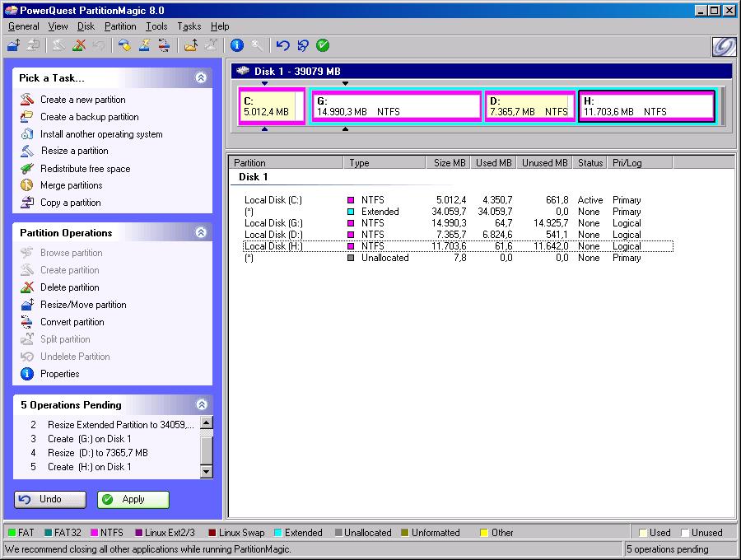Click the Size MB column header
Viewport: 741px width, 560px height.
448,162
